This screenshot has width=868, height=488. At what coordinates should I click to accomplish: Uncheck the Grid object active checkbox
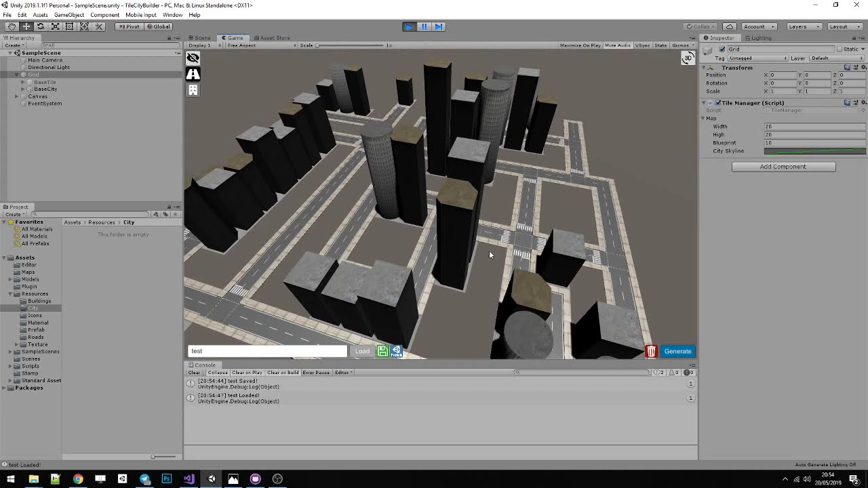[x=722, y=49]
